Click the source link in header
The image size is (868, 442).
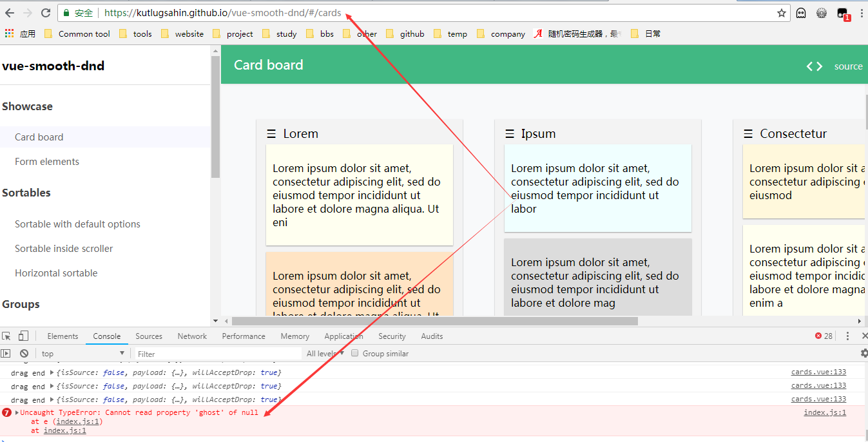848,66
